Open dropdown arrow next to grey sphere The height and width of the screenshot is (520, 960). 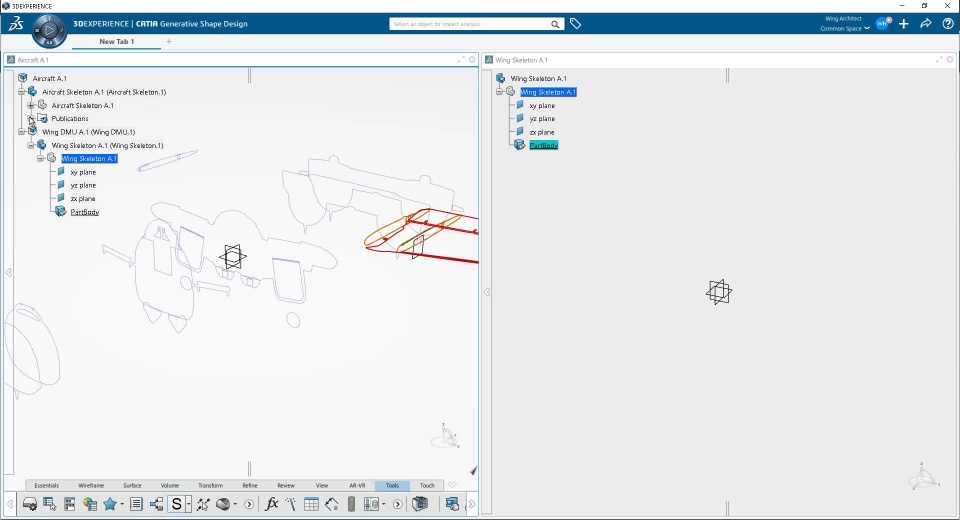(235, 504)
